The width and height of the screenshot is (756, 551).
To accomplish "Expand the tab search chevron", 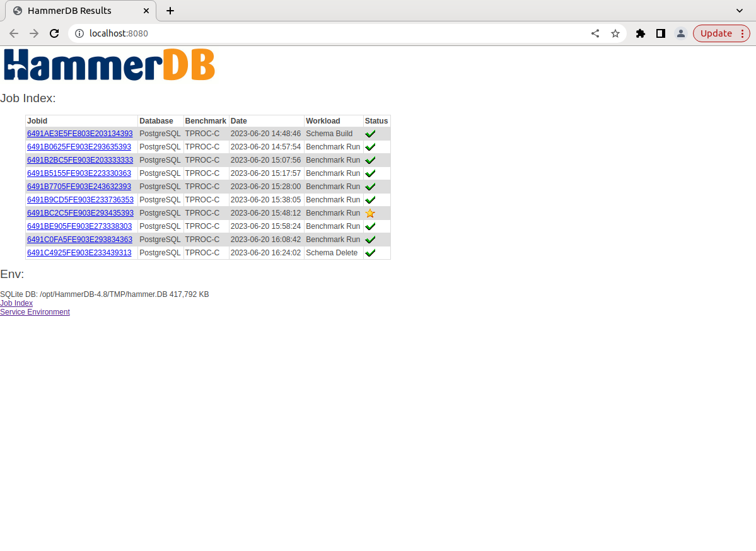I will (x=740, y=11).
